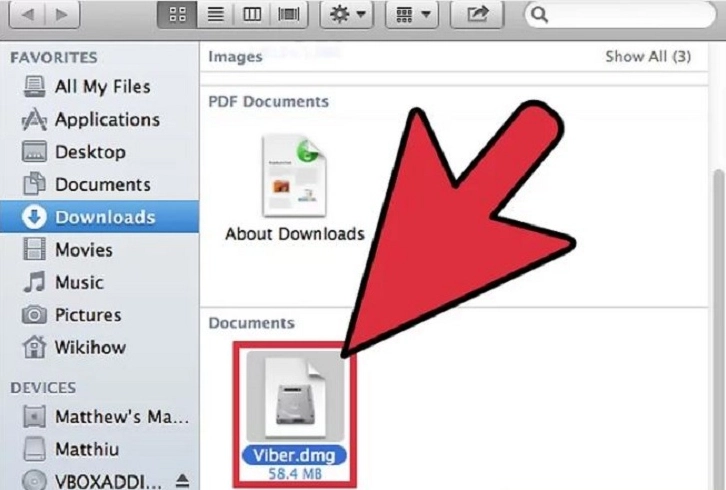Screen dimensions: 726x490
Task: Click the 58.4 MB size text
Action: [294, 474]
